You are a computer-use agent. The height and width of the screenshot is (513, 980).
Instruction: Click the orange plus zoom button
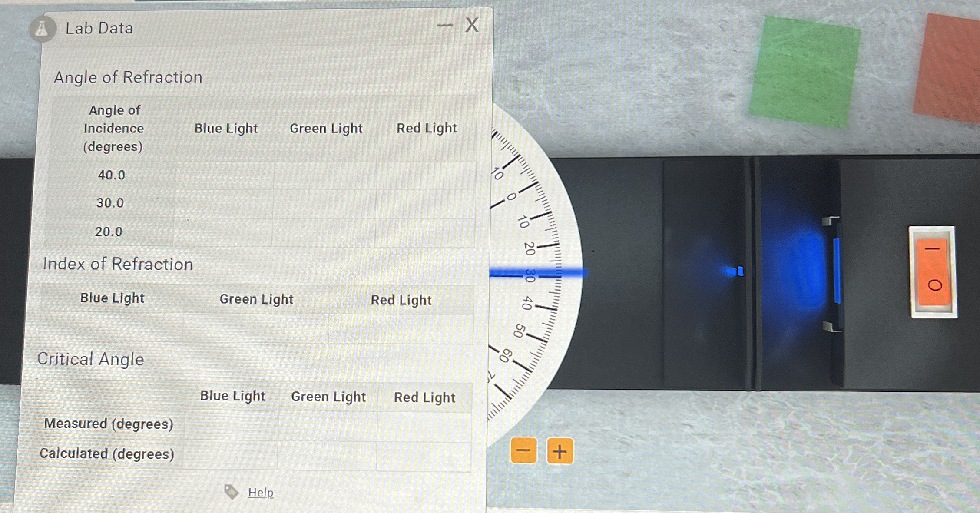(x=560, y=451)
